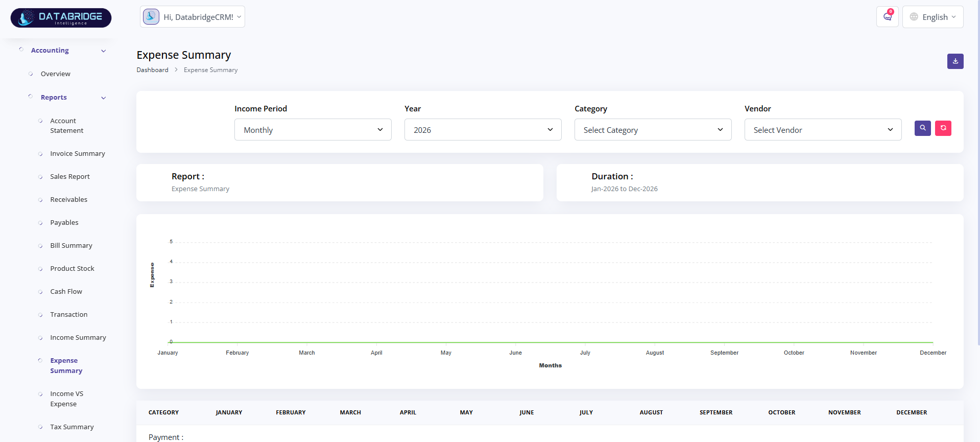Open the English language dropdown
The width and height of the screenshot is (980, 442).
pyautogui.click(x=933, y=17)
